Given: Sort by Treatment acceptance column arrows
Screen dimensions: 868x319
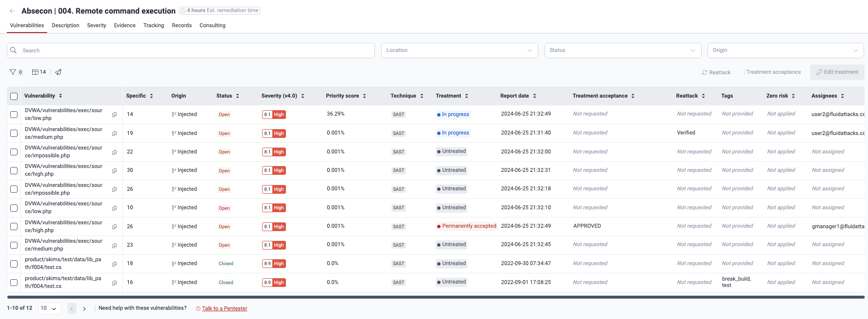Looking at the screenshot, I should pyautogui.click(x=633, y=96).
